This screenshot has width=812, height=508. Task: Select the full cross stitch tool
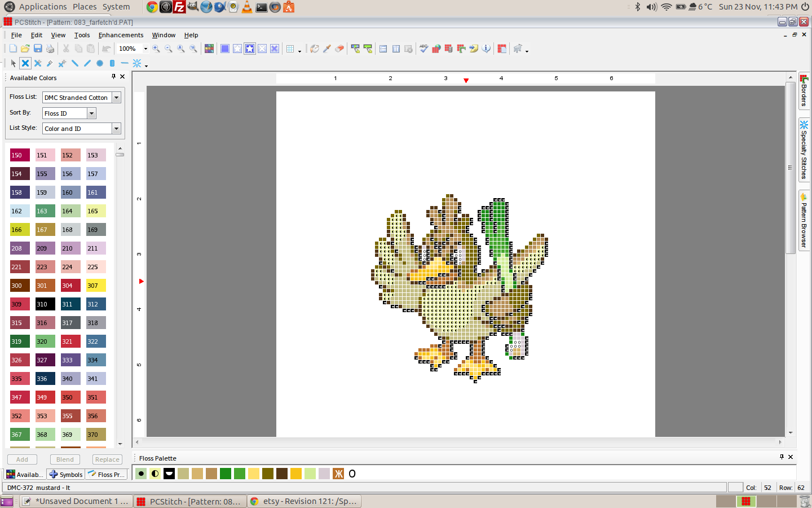point(25,63)
